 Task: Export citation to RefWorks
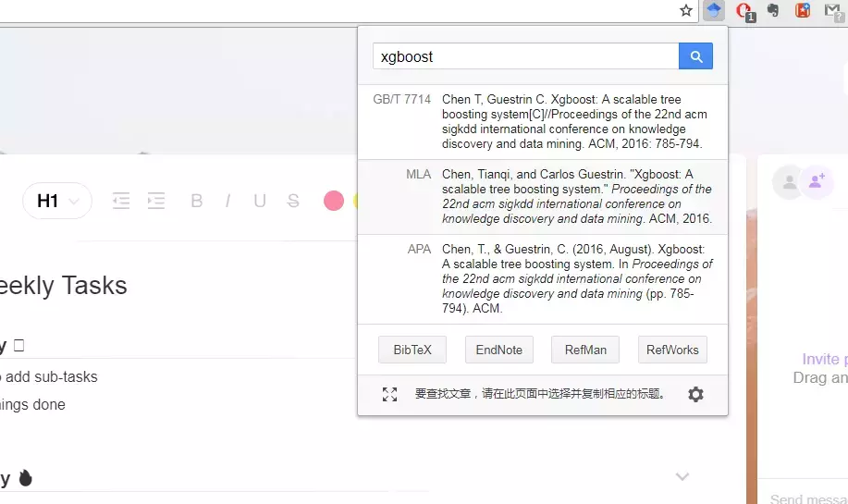pyautogui.click(x=672, y=350)
